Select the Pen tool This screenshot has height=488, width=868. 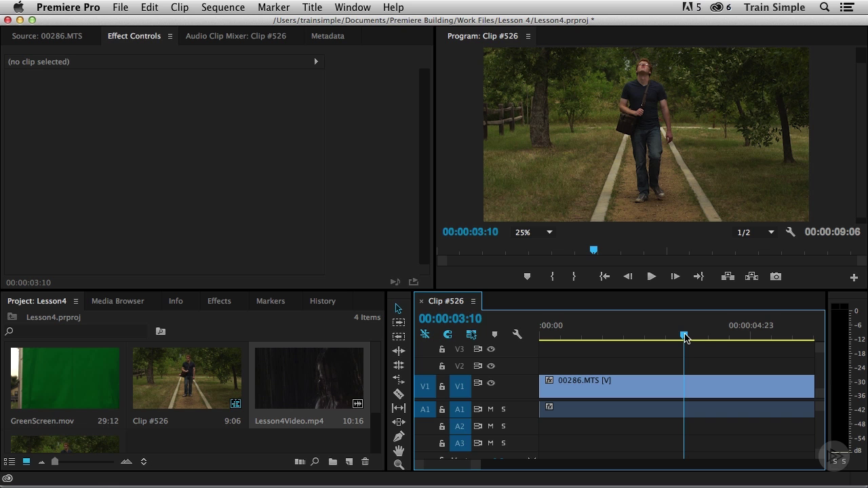point(399,436)
